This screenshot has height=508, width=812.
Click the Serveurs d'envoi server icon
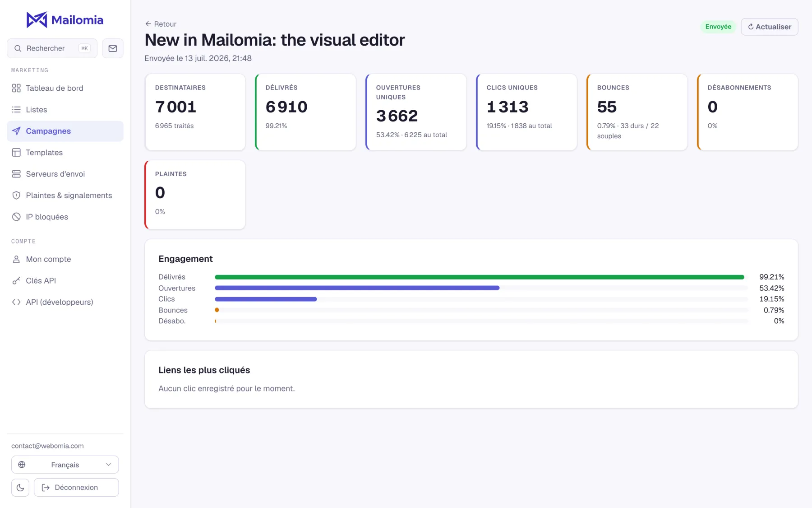point(16,174)
